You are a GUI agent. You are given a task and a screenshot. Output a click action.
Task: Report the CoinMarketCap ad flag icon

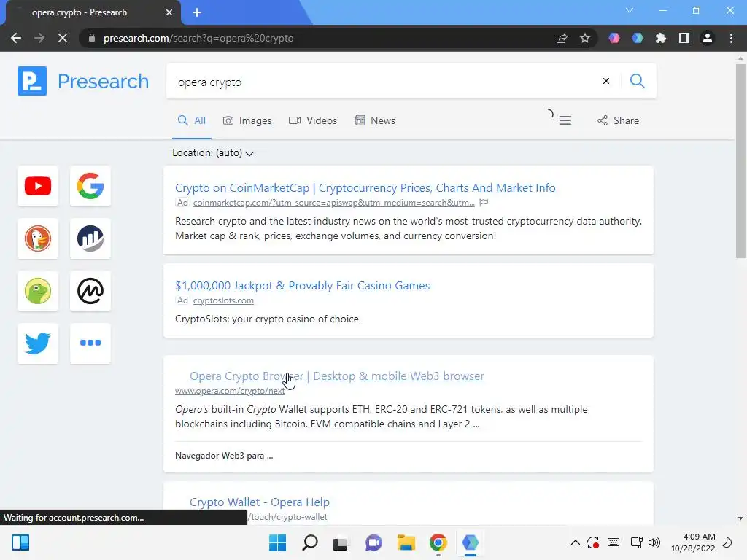pyautogui.click(x=484, y=203)
